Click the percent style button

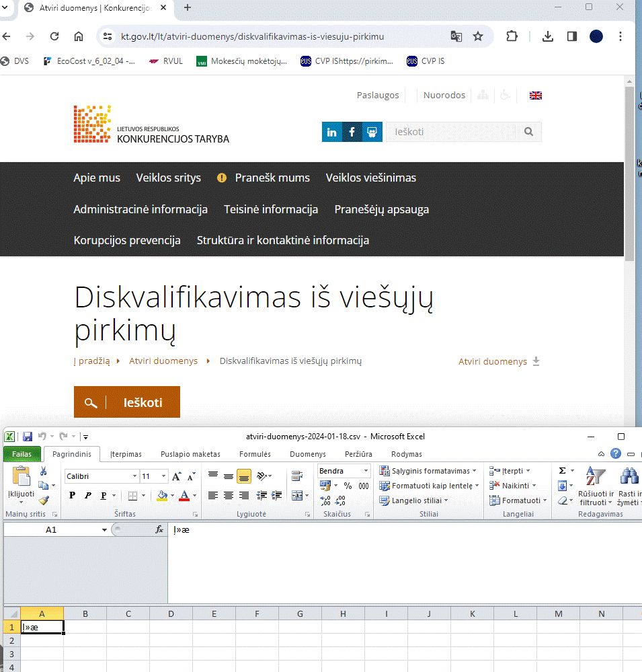pyautogui.click(x=348, y=486)
